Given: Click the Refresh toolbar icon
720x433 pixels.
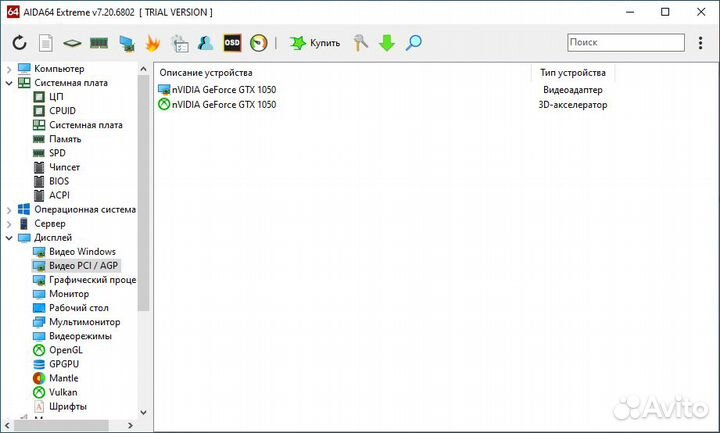Looking at the screenshot, I should pos(19,43).
